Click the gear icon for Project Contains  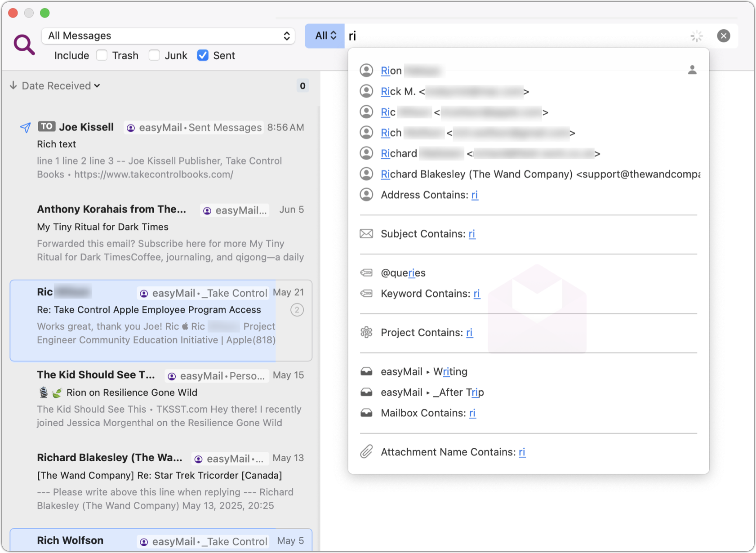[x=366, y=333]
